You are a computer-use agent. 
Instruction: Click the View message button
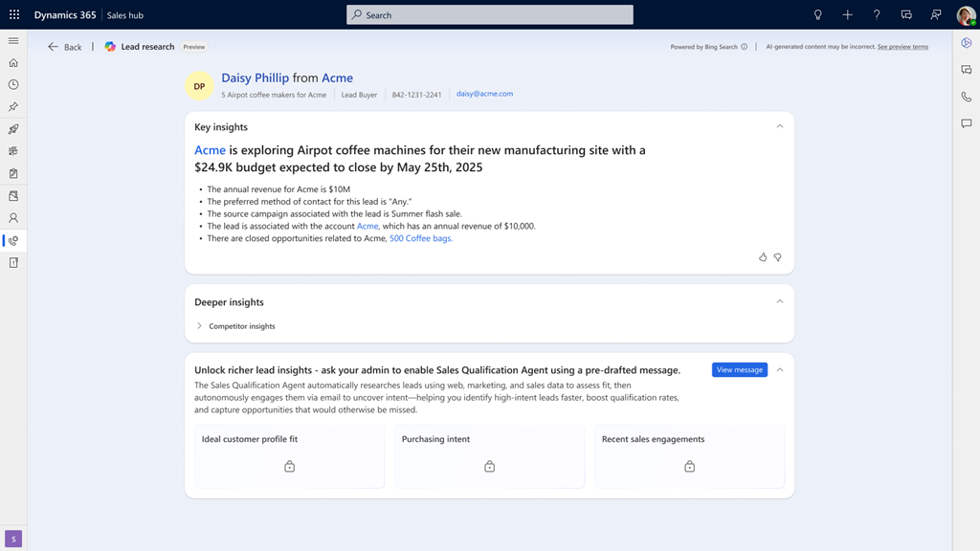[x=739, y=369]
